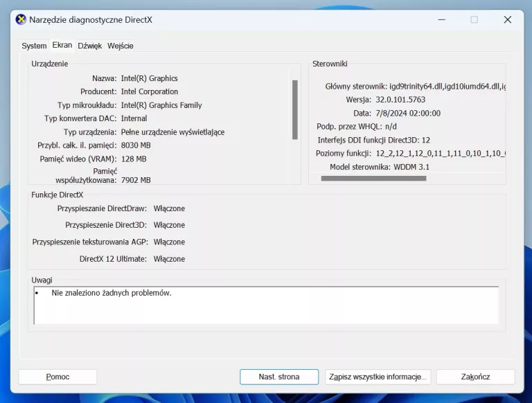The height and width of the screenshot is (403, 532).
Task: Select the Ekran tab
Action: [62, 45]
